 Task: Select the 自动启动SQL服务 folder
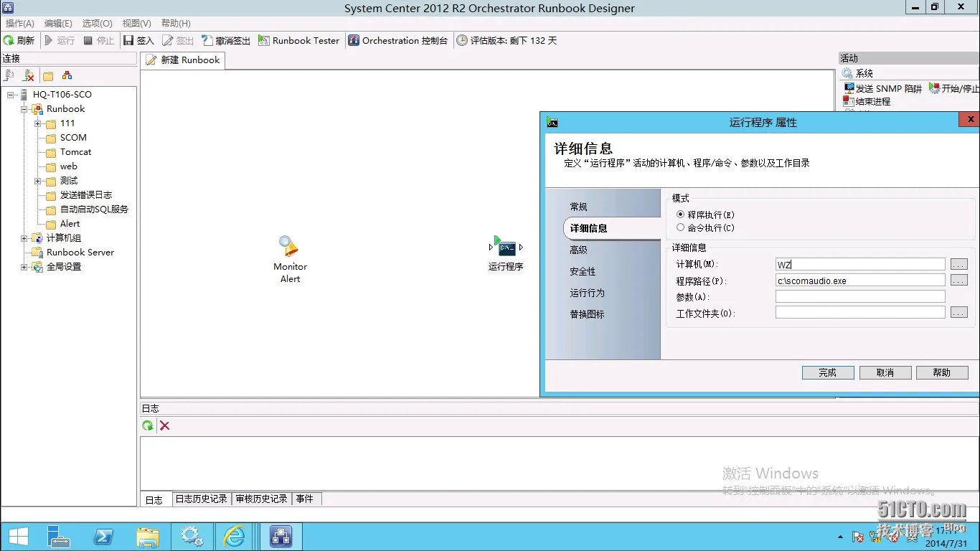click(x=94, y=209)
